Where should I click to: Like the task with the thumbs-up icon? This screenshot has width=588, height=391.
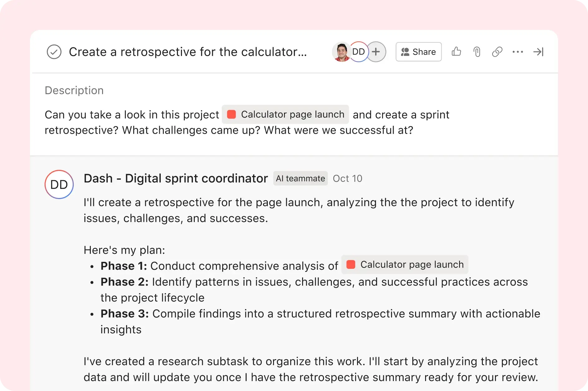click(456, 52)
